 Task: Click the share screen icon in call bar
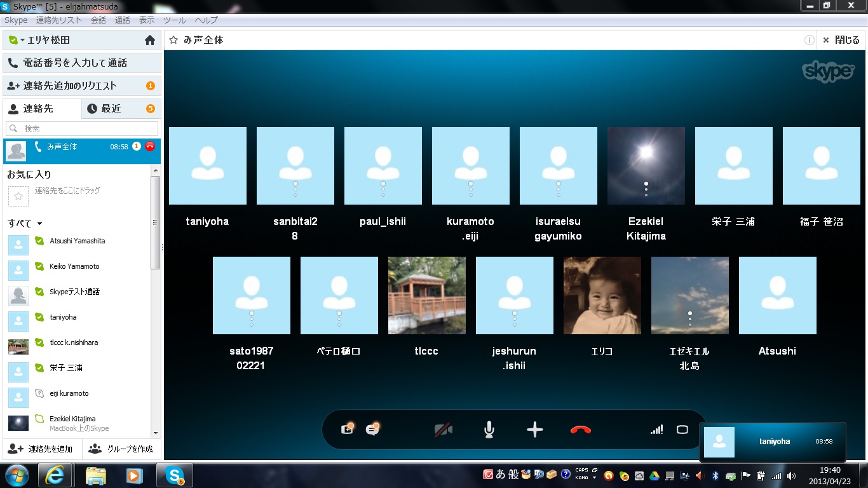point(347,430)
